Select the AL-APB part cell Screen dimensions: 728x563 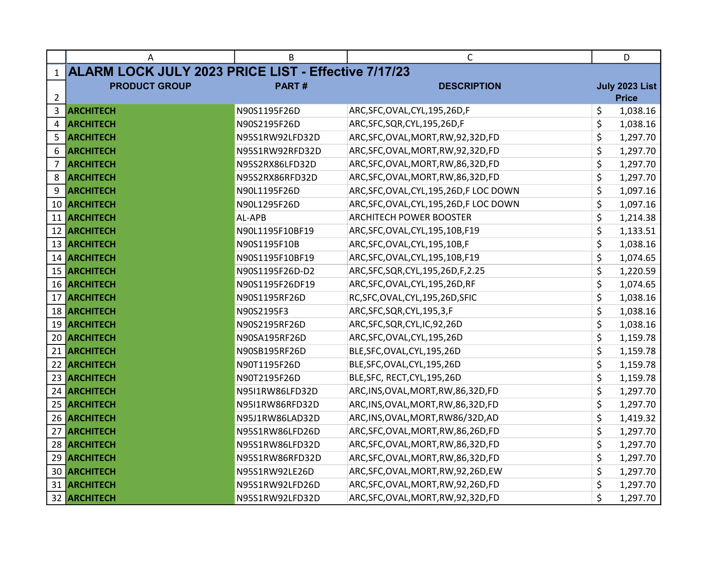(291, 218)
